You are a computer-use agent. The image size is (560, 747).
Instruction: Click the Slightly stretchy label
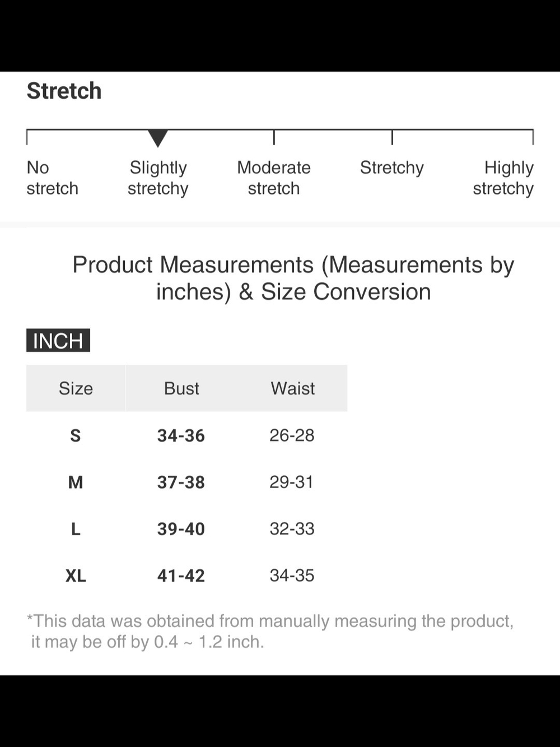pos(158,178)
